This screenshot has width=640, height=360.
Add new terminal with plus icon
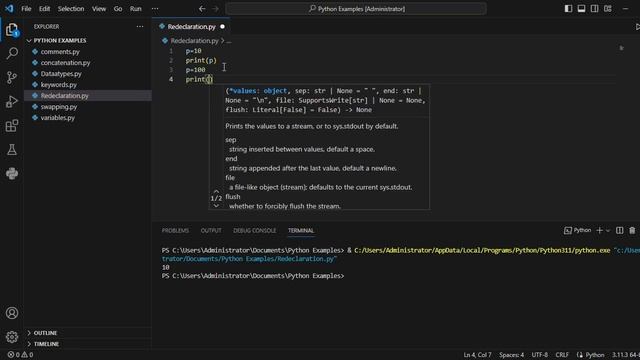click(599, 231)
